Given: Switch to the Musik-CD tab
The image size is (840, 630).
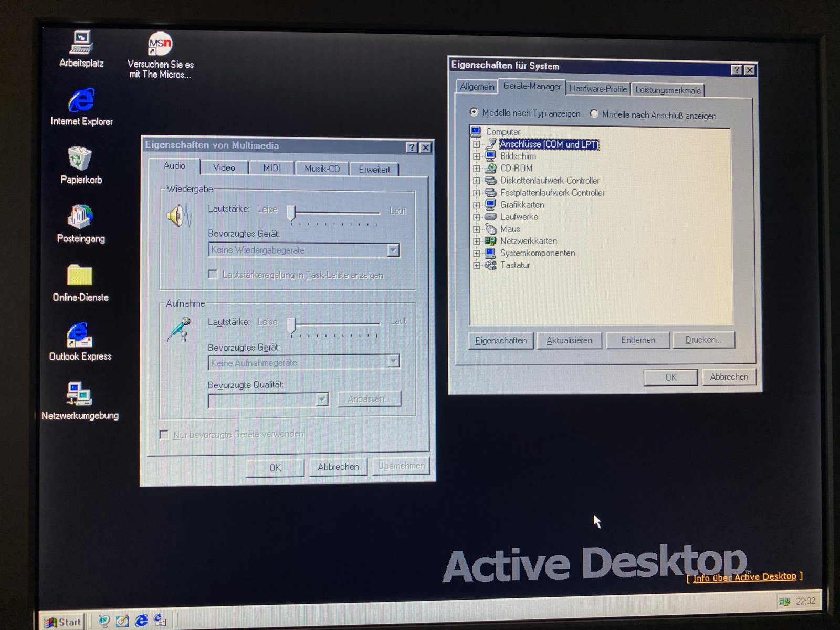Looking at the screenshot, I should [322, 169].
